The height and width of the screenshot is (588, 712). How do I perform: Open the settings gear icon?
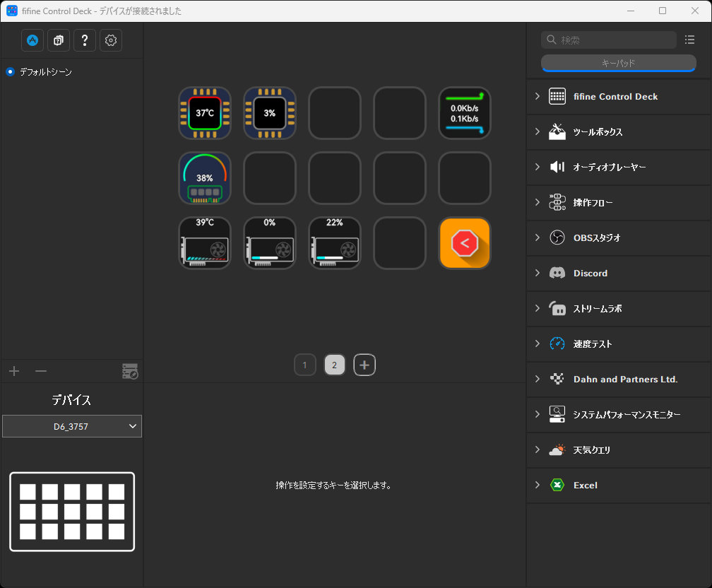pyautogui.click(x=110, y=40)
